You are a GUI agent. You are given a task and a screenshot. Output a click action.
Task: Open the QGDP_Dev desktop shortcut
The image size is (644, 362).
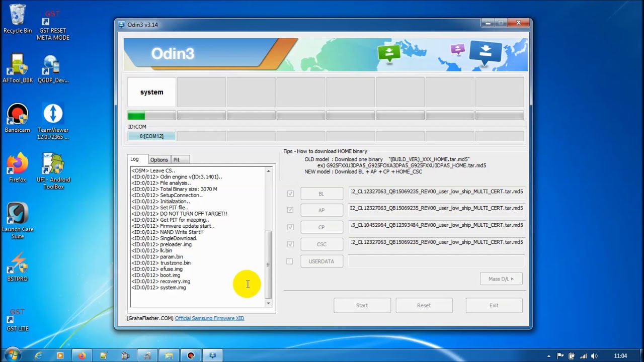coord(53,68)
